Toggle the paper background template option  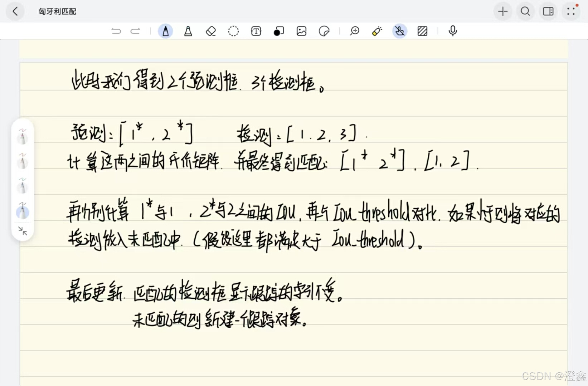pos(423,31)
